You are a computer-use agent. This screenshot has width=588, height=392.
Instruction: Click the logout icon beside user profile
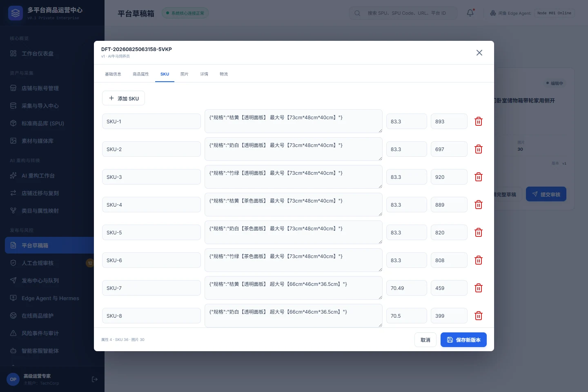(x=95, y=379)
